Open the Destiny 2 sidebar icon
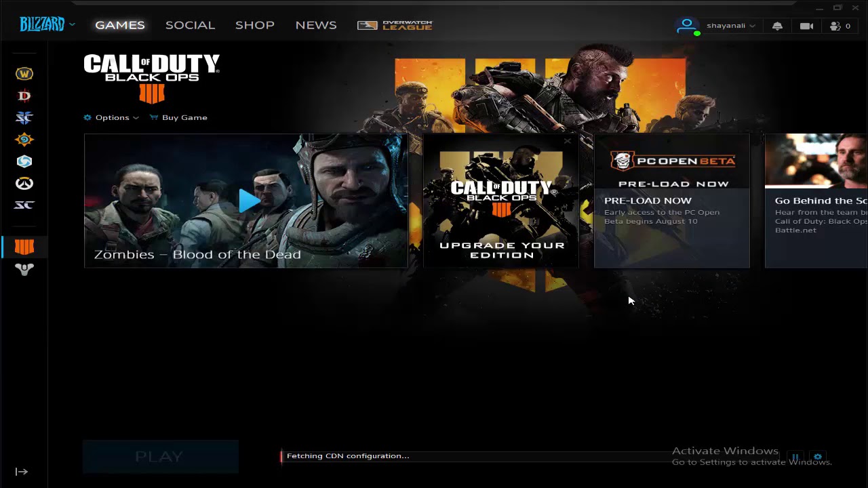 [x=24, y=269]
